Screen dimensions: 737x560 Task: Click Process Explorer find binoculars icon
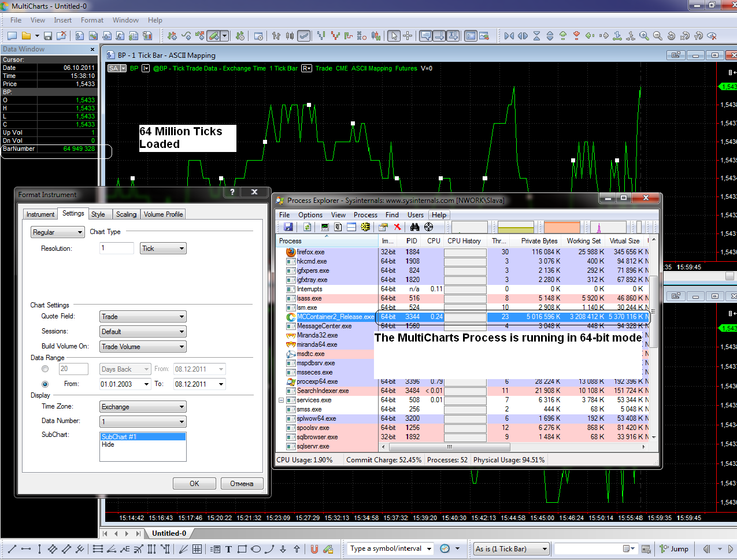click(x=414, y=227)
